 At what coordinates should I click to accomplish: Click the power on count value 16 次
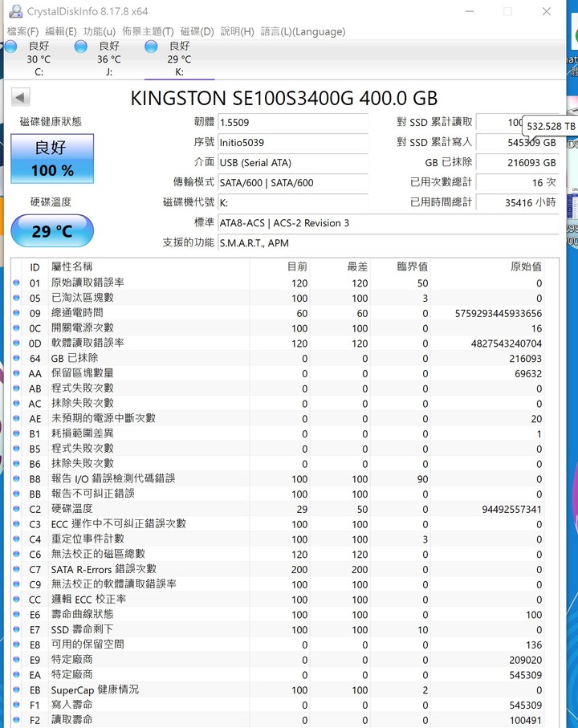point(518,183)
